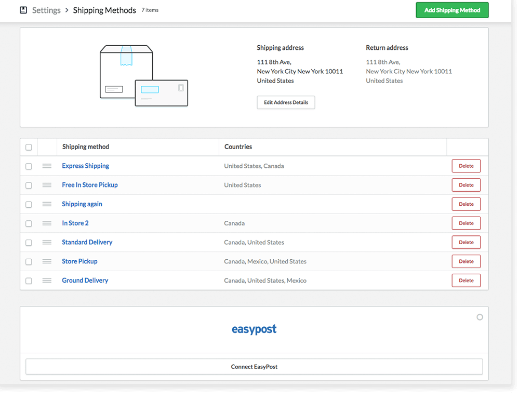Delete the Standard Delivery method

(466, 242)
